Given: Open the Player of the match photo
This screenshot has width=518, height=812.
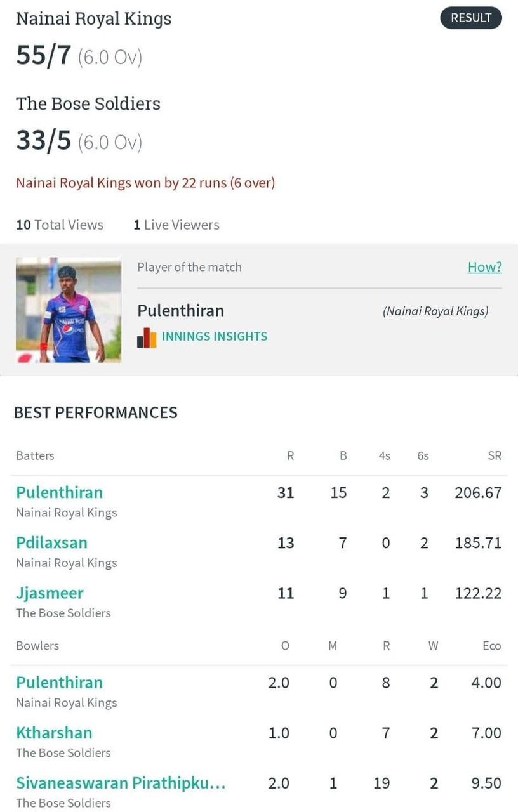Looking at the screenshot, I should (69, 310).
